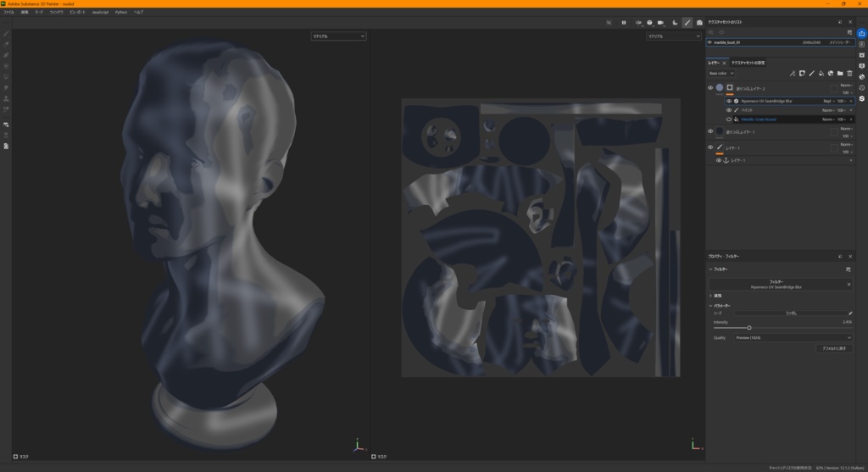Click the screenshot camera icon in top toolbar
The width and height of the screenshot is (868, 472).
699,23
